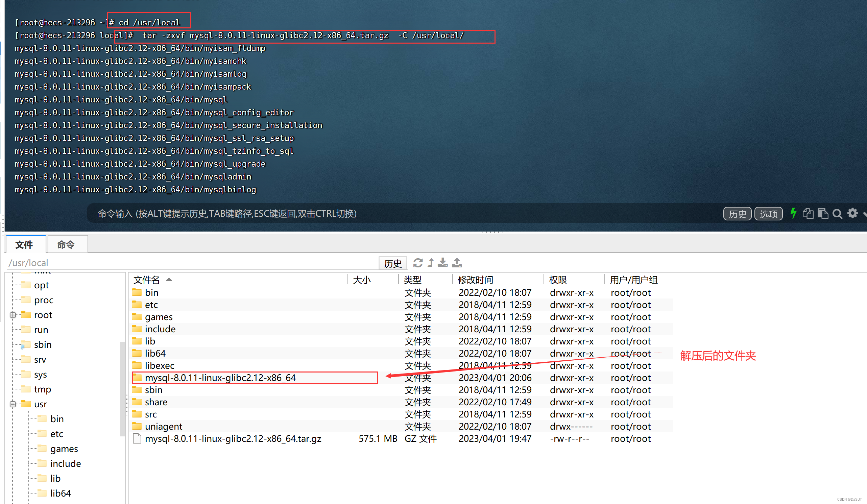Select the tmp folder in the tree
The image size is (867, 504).
(x=42, y=389)
